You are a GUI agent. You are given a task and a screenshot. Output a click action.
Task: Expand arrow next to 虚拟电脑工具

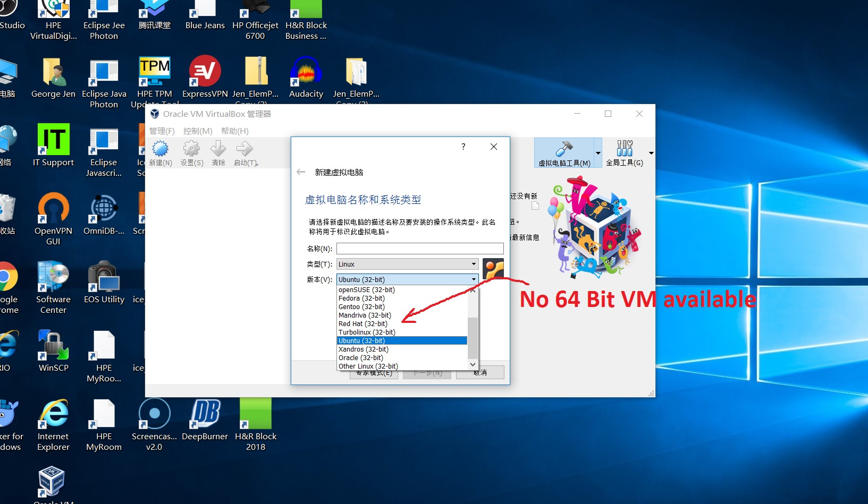click(598, 153)
